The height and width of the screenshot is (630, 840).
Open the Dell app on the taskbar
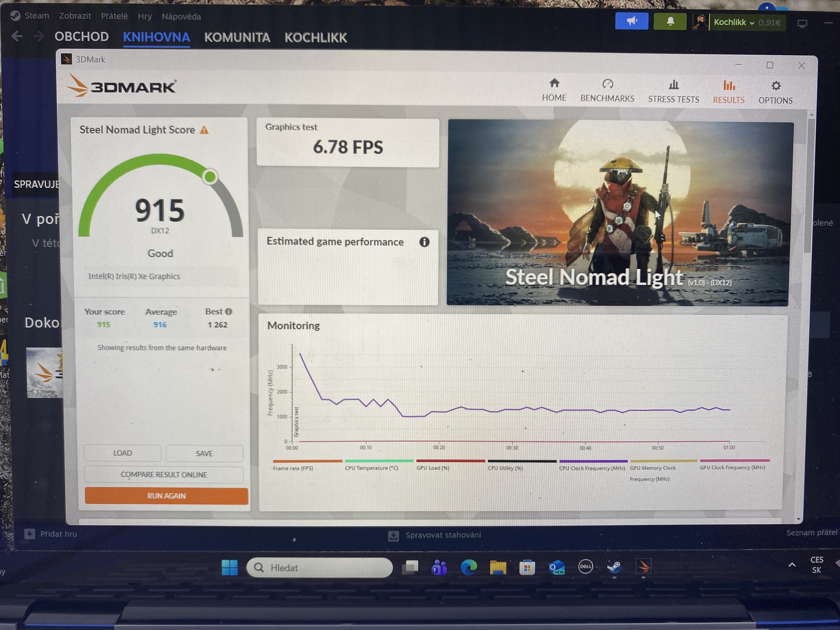[586, 567]
